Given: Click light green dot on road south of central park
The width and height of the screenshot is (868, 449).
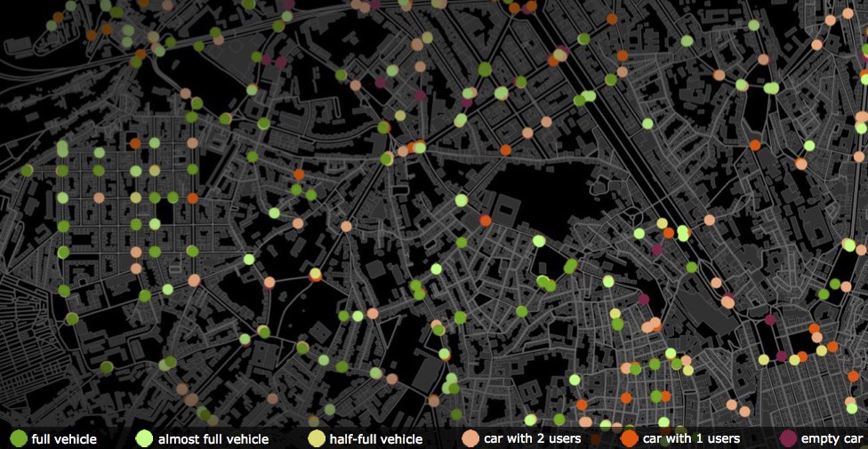Looking at the screenshot, I should tap(539, 241).
